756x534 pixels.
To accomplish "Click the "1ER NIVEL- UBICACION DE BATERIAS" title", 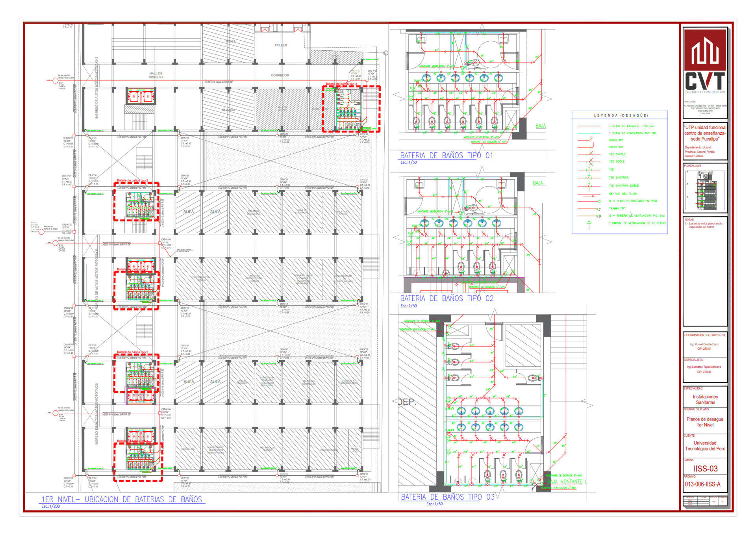I will click(122, 499).
